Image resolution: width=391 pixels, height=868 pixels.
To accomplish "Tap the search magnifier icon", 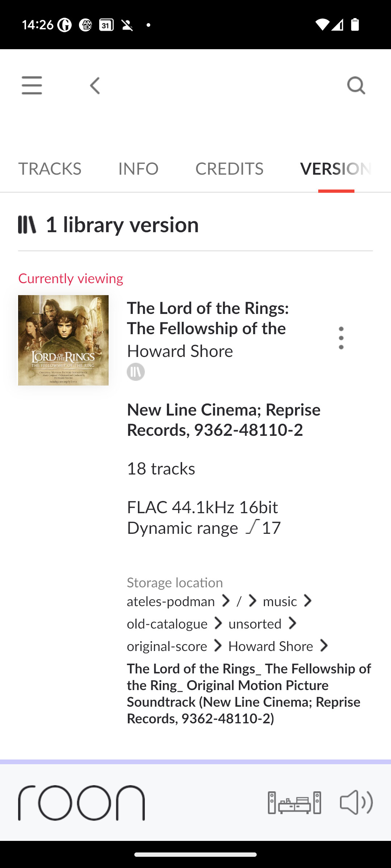I will tap(356, 86).
